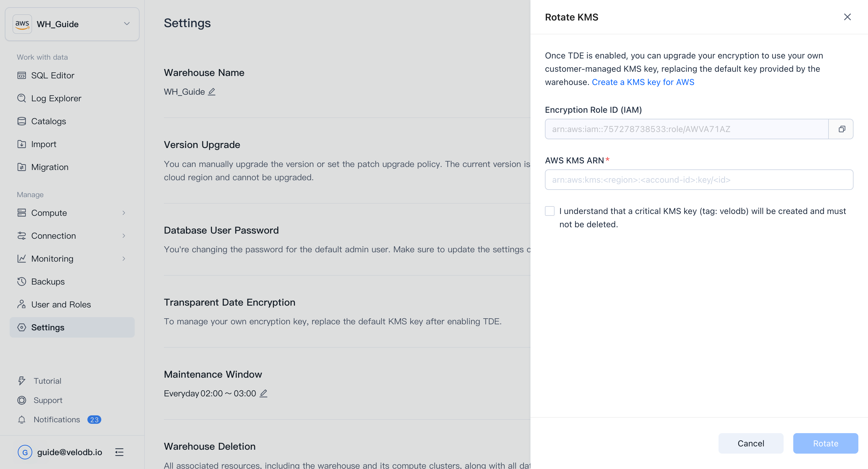The width and height of the screenshot is (868, 469).
Task: Open Log Explorer from sidebar
Action: (x=56, y=98)
